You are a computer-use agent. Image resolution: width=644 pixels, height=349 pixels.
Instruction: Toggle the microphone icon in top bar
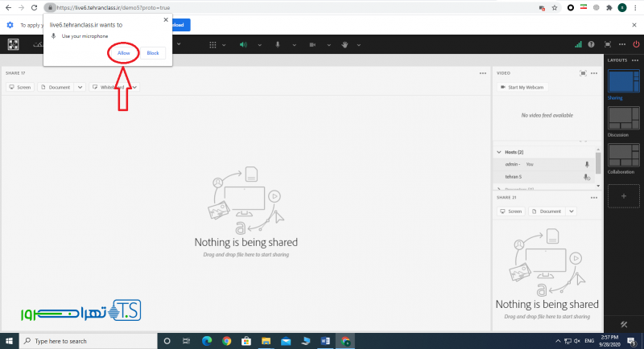point(277,44)
